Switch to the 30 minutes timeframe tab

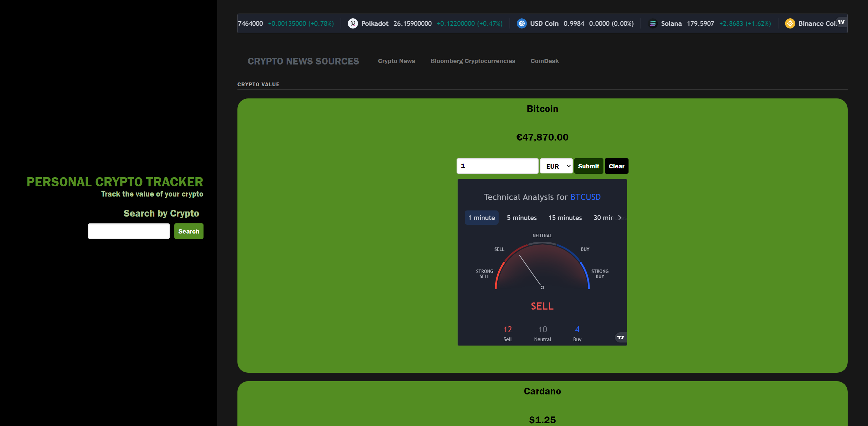tap(604, 218)
